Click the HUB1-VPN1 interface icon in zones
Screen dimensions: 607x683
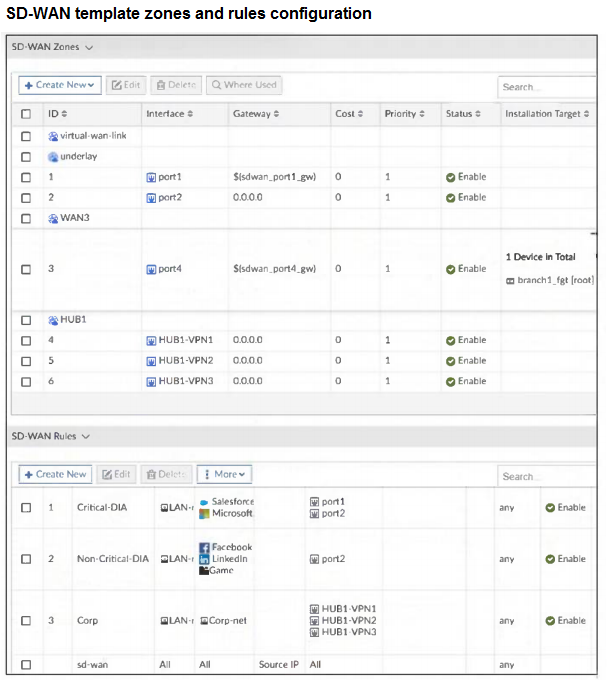click(x=151, y=340)
